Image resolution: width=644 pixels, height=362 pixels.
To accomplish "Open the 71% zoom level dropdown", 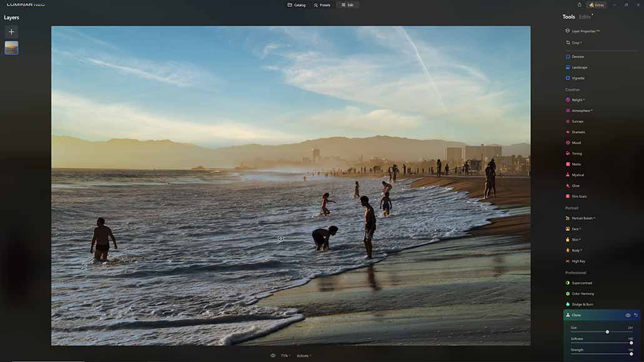I will (x=285, y=356).
